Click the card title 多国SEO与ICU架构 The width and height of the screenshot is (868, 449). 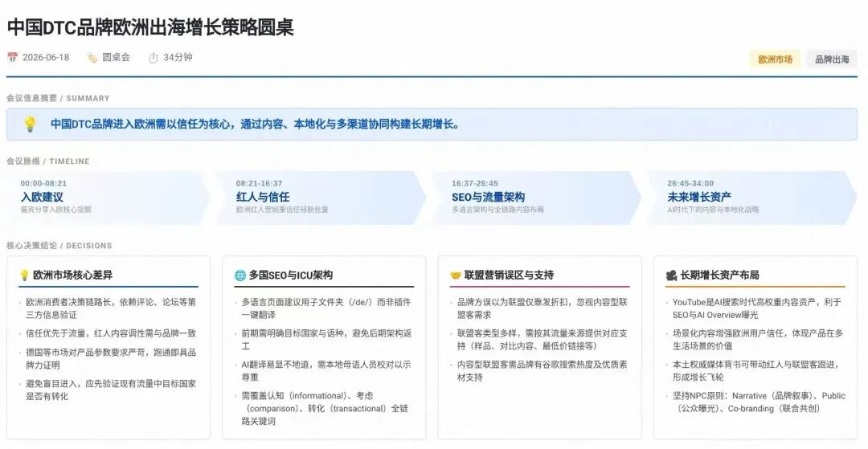point(291,275)
